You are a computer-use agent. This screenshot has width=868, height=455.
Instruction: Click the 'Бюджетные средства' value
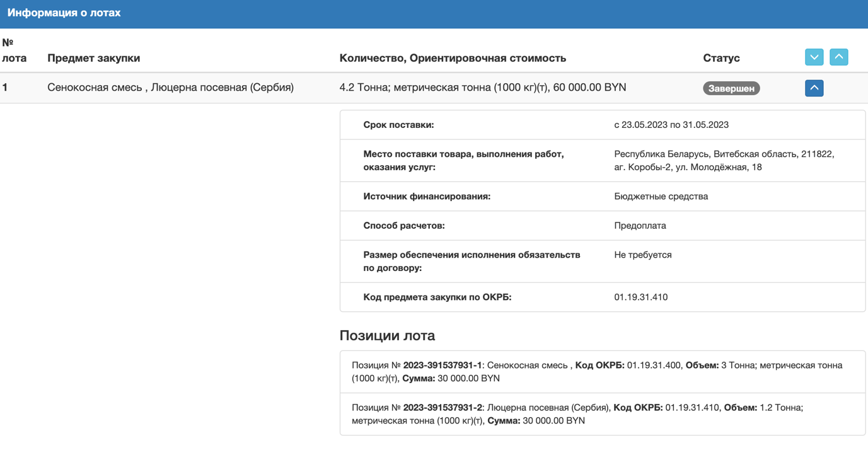661,196
